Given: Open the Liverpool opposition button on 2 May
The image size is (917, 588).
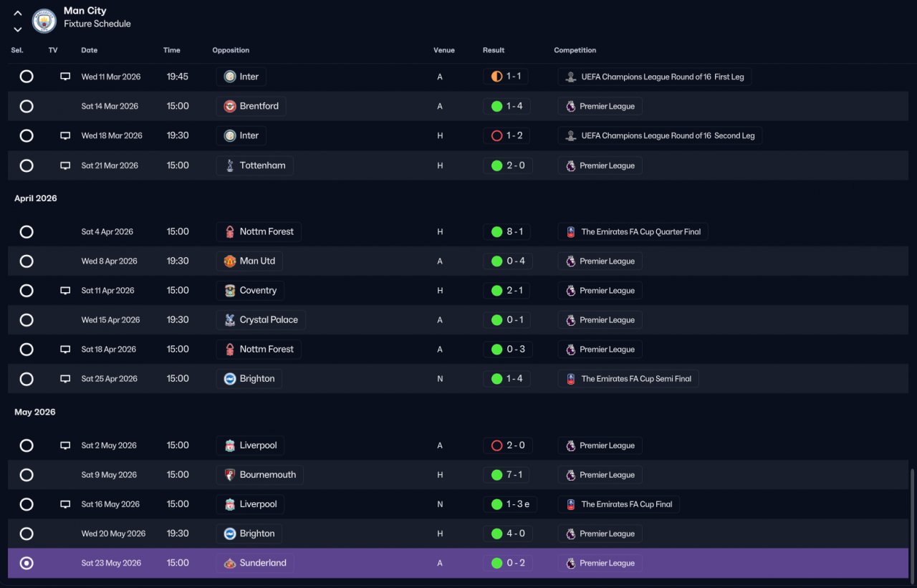Looking at the screenshot, I should click(250, 445).
